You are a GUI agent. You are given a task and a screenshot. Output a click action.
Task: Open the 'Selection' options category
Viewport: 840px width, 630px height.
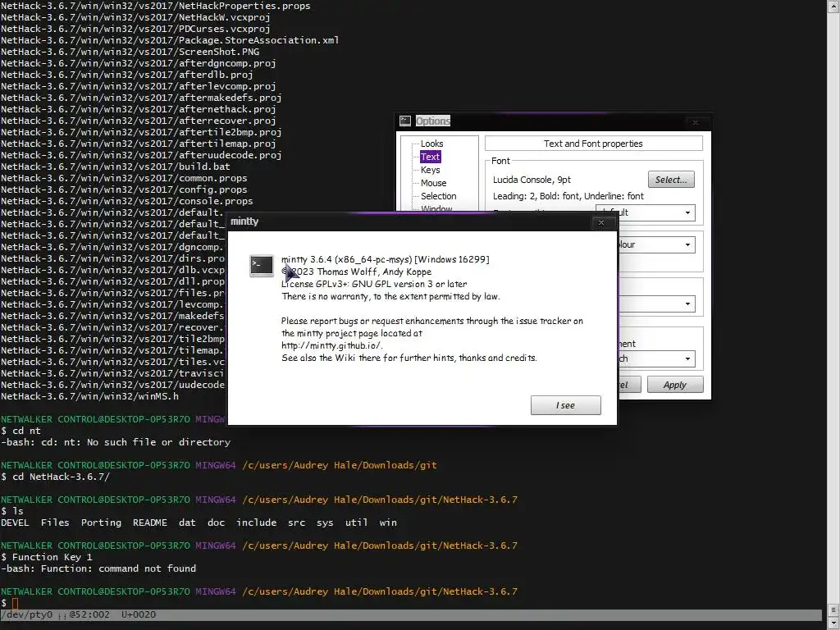point(438,196)
